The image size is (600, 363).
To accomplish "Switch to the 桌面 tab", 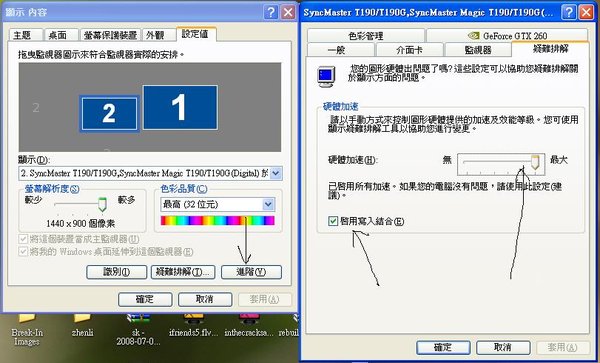I will (61, 35).
